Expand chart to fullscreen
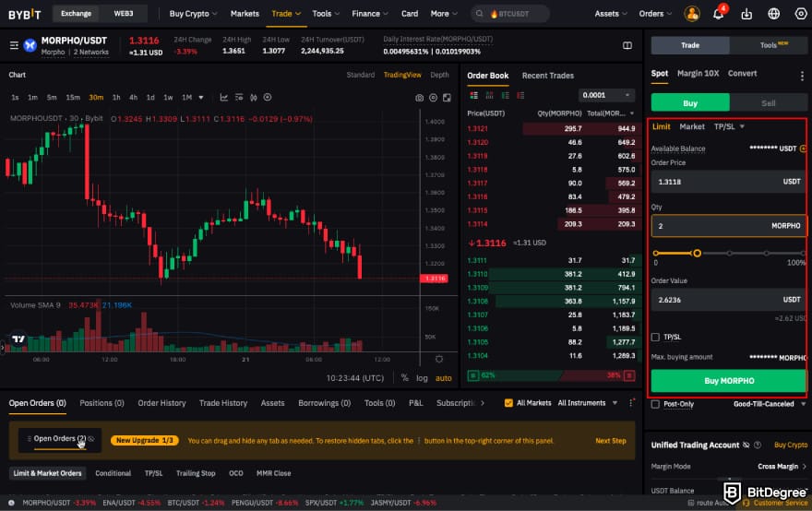Viewport: 812px width, 511px height. (x=447, y=98)
